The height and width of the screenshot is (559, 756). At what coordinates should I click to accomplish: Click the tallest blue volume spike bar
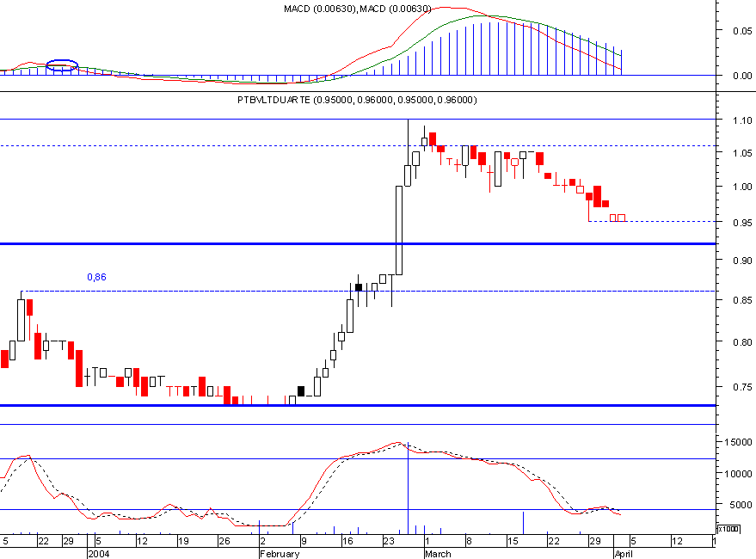(x=409, y=488)
